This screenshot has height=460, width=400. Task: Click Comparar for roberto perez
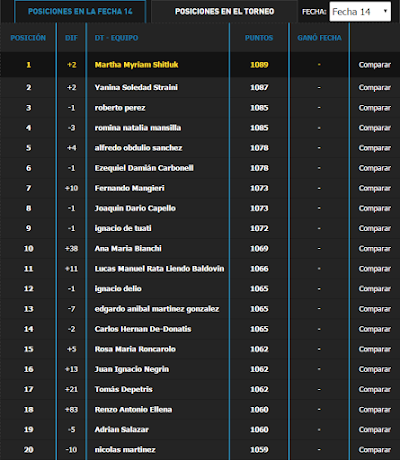pos(375,108)
